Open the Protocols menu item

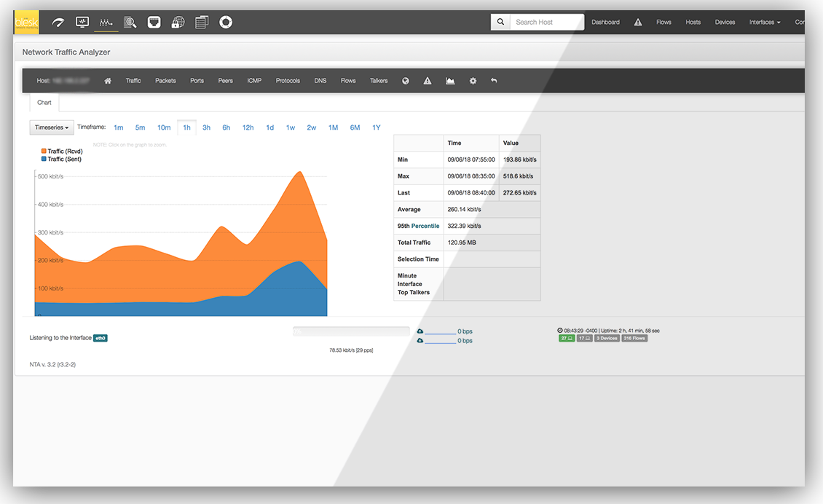point(288,81)
